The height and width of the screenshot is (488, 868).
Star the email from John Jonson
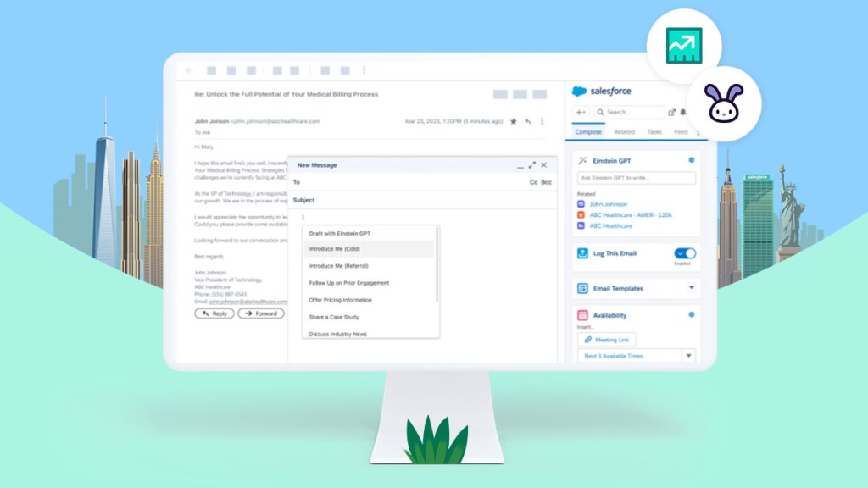click(x=514, y=121)
